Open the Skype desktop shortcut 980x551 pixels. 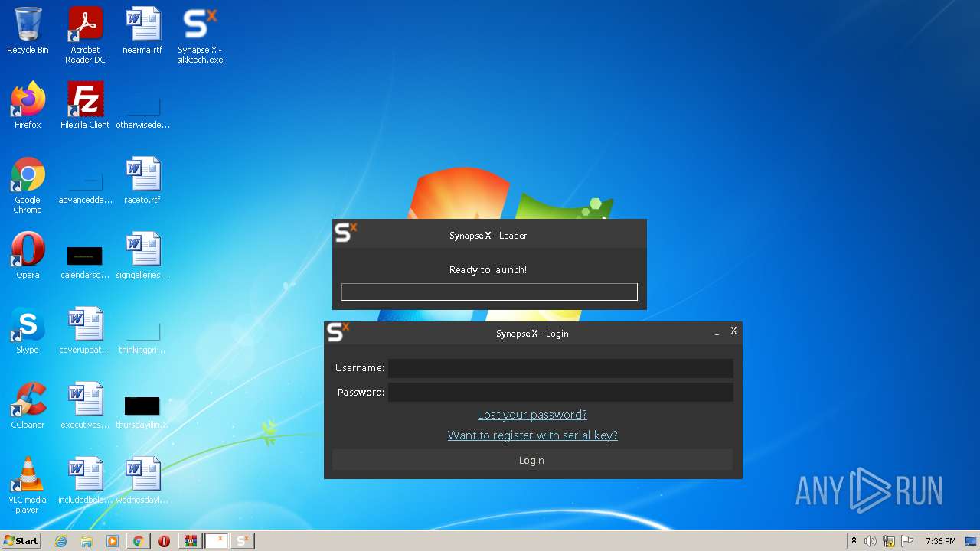(28, 331)
